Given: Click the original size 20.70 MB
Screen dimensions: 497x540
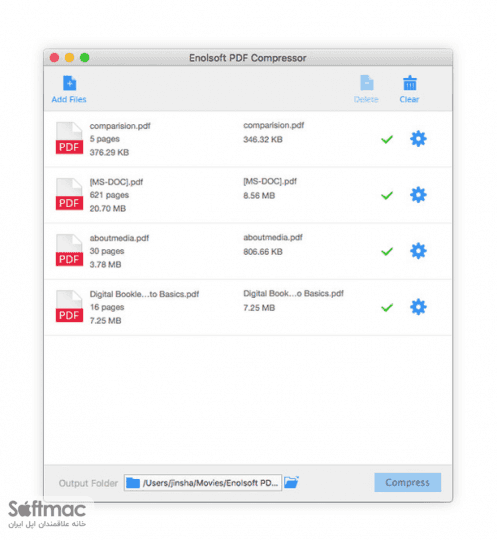Looking at the screenshot, I should coord(108,209).
